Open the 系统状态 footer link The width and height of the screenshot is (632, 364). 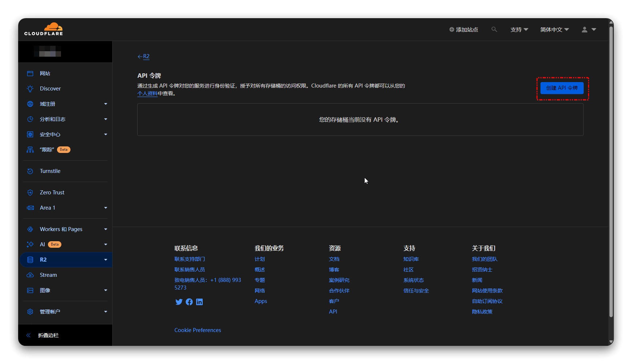(414, 280)
